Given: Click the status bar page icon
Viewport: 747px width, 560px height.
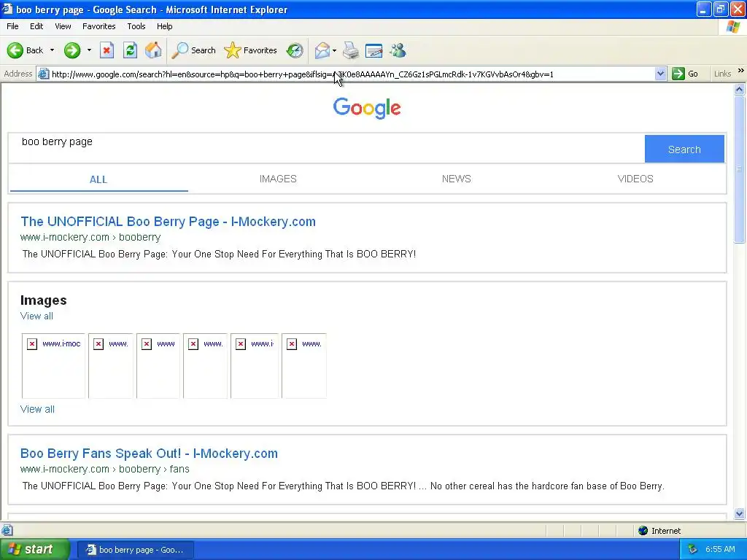Looking at the screenshot, I should (7, 530).
